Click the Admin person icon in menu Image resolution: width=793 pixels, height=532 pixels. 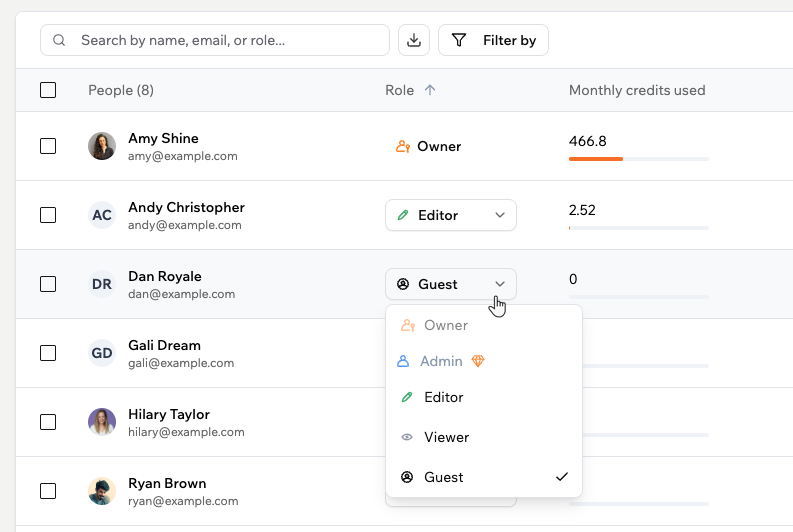coord(403,361)
